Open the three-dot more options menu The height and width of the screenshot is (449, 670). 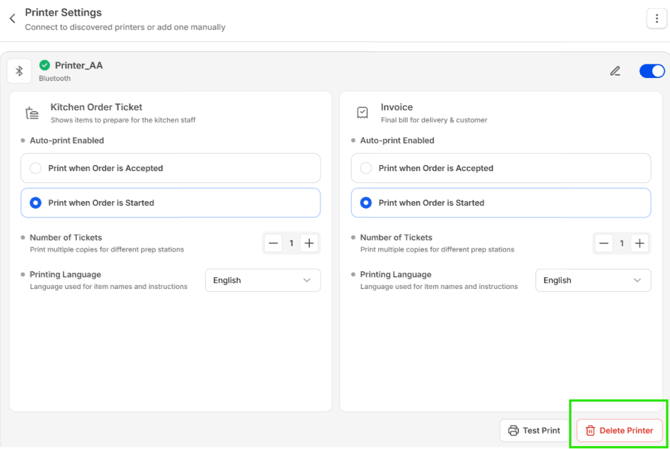(x=655, y=19)
